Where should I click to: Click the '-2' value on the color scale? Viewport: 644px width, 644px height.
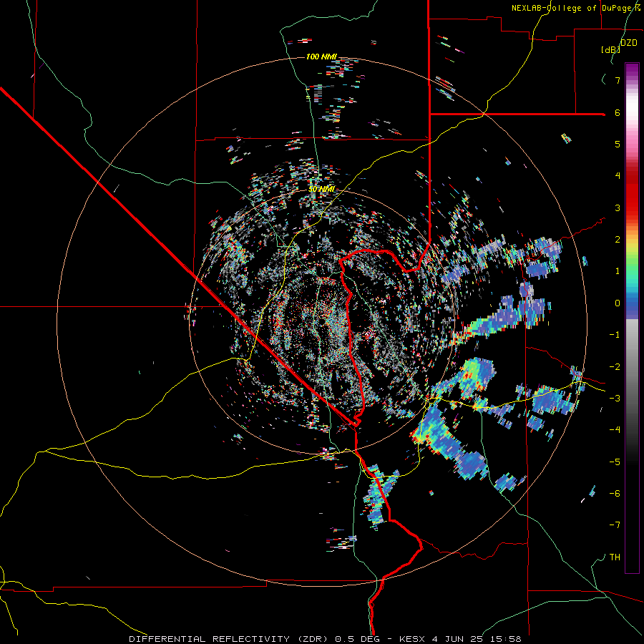click(x=615, y=367)
